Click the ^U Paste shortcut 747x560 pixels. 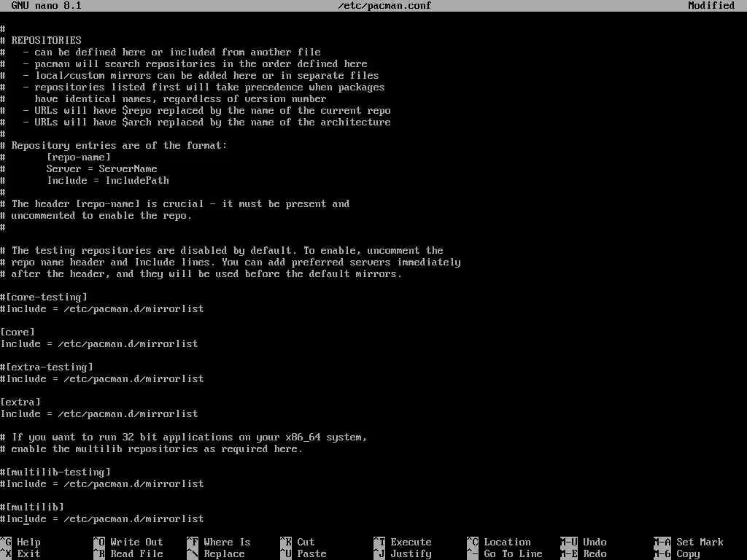pos(303,554)
